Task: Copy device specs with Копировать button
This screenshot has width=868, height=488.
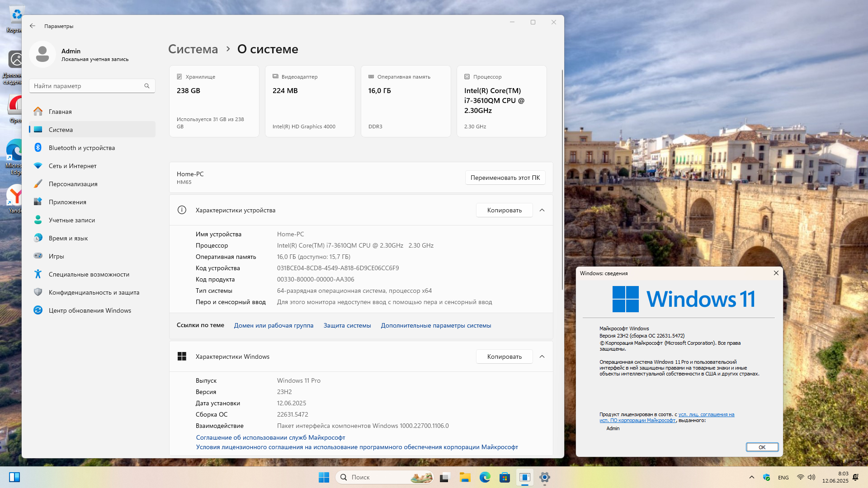Action: (504, 210)
